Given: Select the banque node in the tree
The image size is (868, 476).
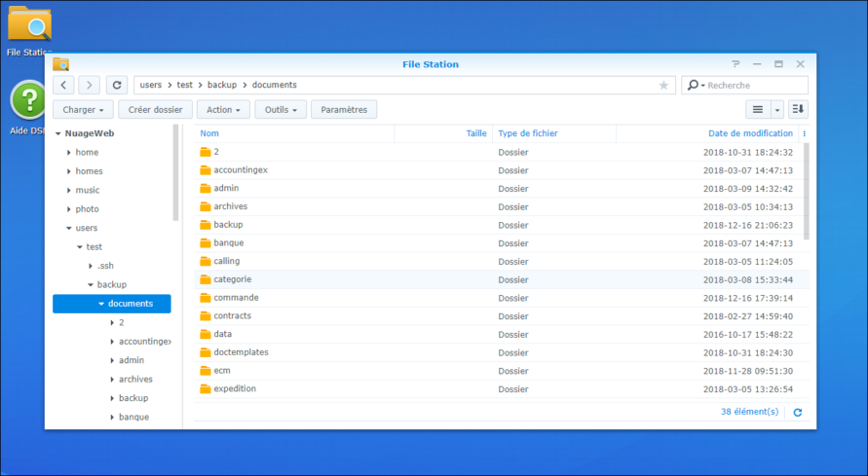Looking at the screenshot, I should coord(134,417).
